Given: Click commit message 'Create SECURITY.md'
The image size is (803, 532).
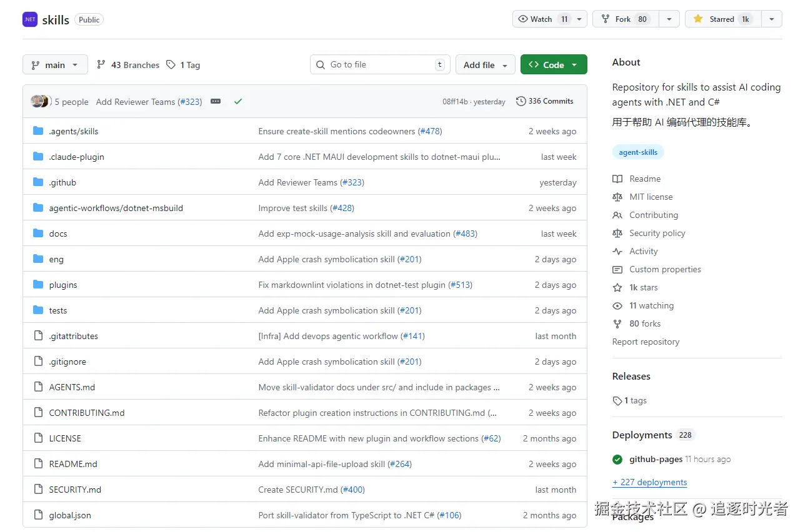Looking at the screenshot, I should pos(299,490).
